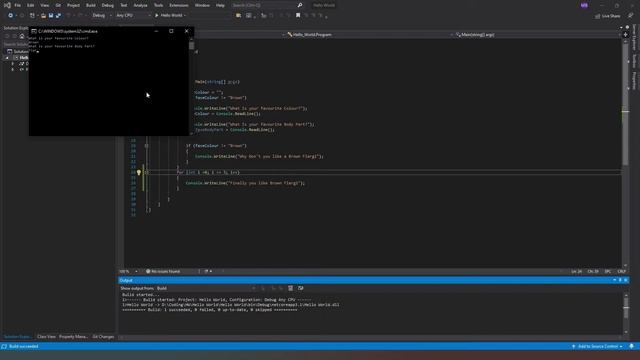Screen dimensions: 640x360
Task: Collapse the if block outlining toggle
Action: [x=146, y=146]
